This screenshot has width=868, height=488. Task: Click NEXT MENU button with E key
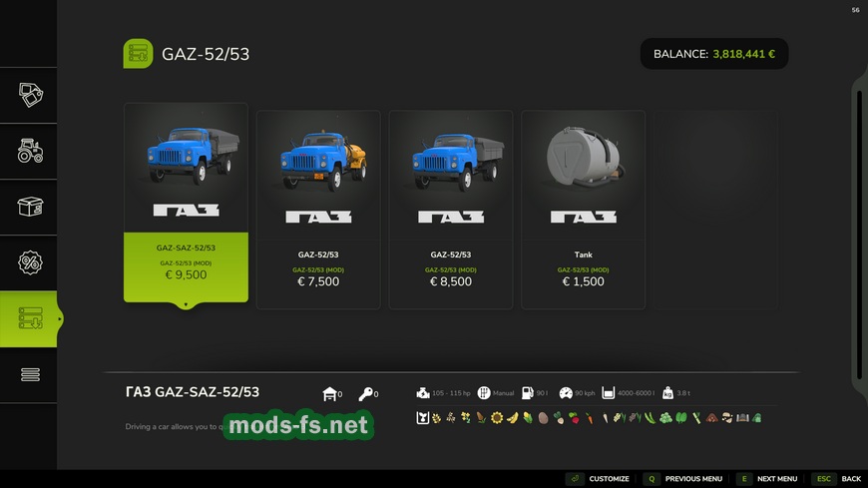tap(768, 479)
